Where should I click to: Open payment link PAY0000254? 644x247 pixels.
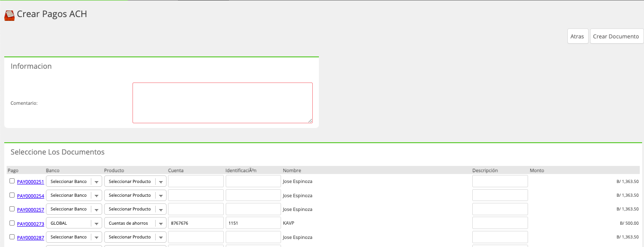[30, 196]
